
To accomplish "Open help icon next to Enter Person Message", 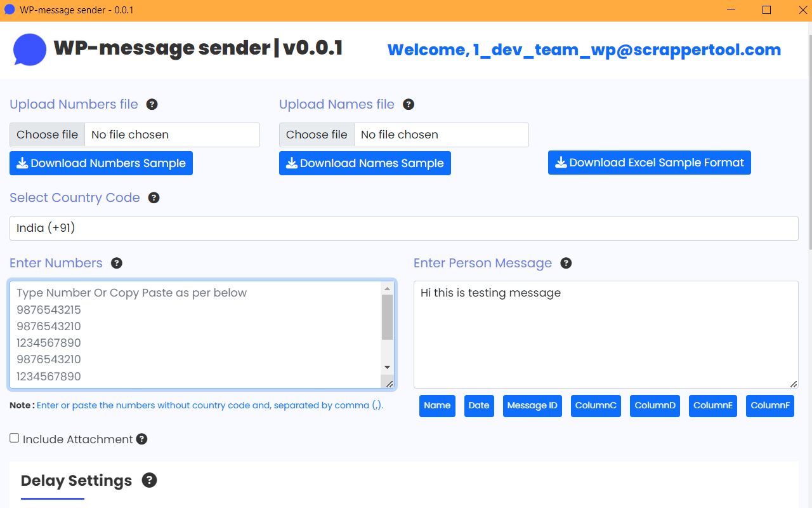I will pyautogui.click(x=566, y=263).
